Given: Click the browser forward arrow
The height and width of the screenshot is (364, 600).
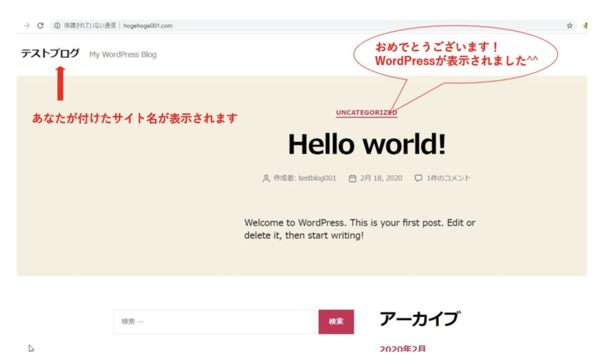Looking at the screenshot, I should 27,26.
